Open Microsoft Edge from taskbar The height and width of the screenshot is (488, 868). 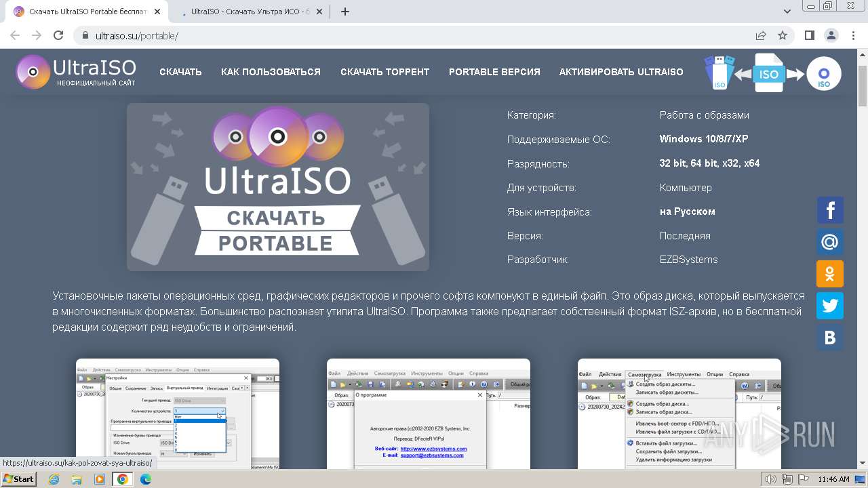tap(145, 479)
